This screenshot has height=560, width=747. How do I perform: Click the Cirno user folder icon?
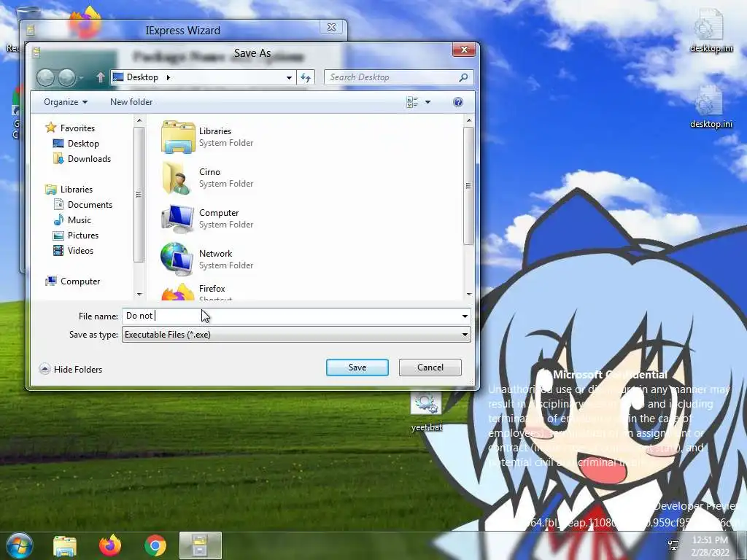(x=178, y=178)
